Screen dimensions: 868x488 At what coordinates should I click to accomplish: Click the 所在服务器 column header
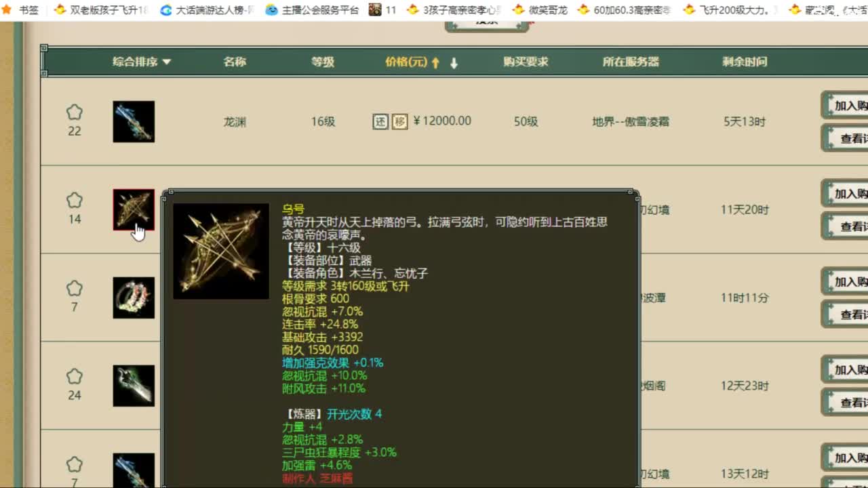coord(631,62)
